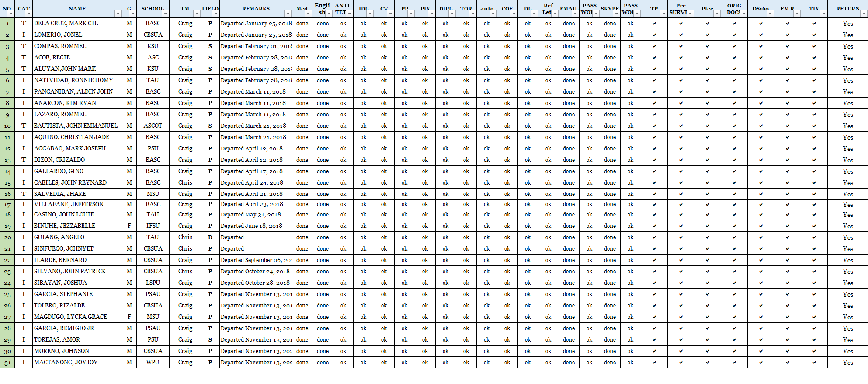Select the remark 'Departed April 17, 2018'
The image size is (868, 384).
(256, 171)
